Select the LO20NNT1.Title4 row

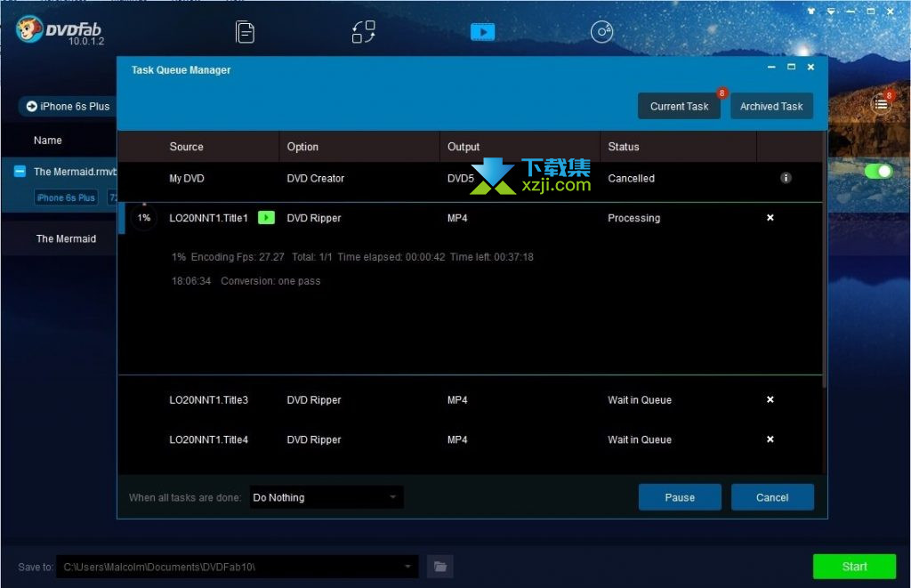pos(470,439)
